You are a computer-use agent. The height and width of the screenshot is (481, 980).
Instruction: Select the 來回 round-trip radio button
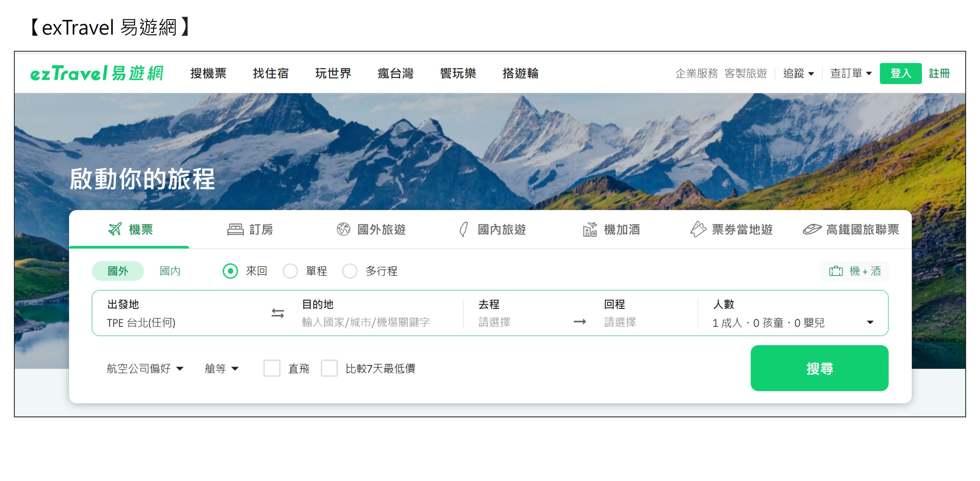pyautogui.click(x=230, y=271)
